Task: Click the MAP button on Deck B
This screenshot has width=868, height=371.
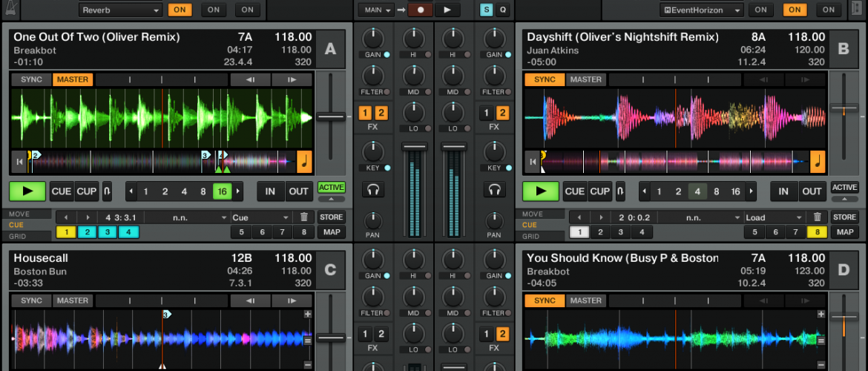Action: click(844, 232)
